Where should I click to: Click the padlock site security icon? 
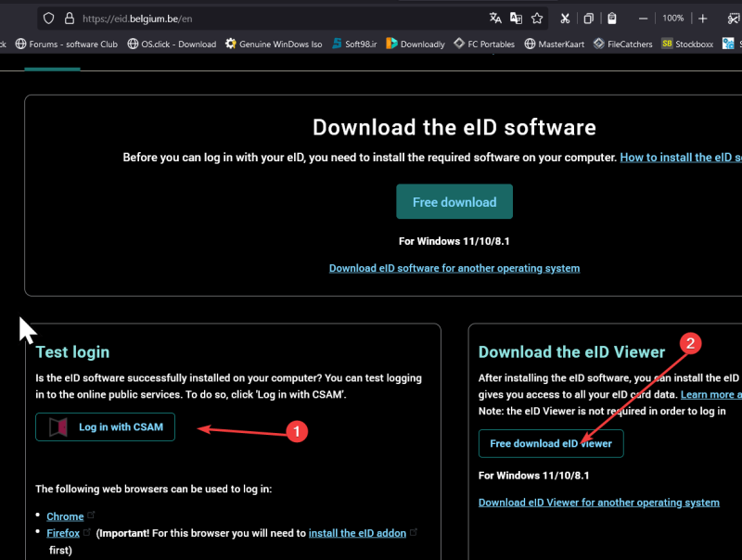(68, 18)
